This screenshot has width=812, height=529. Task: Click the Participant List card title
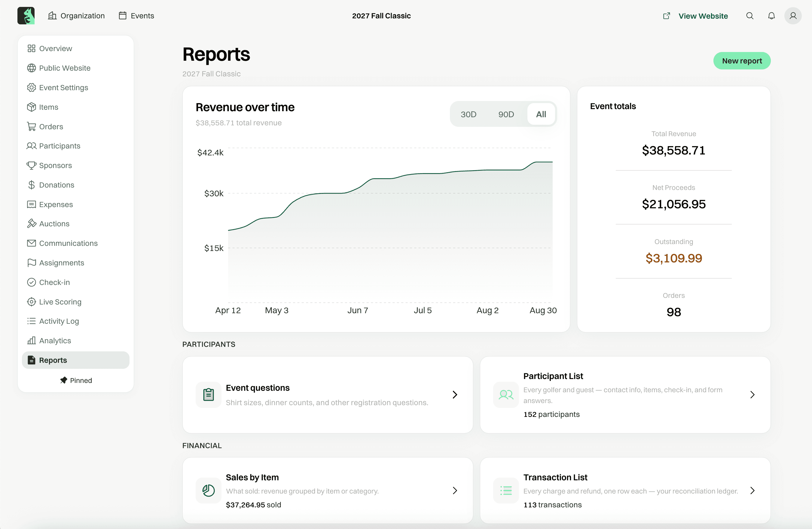553,376
